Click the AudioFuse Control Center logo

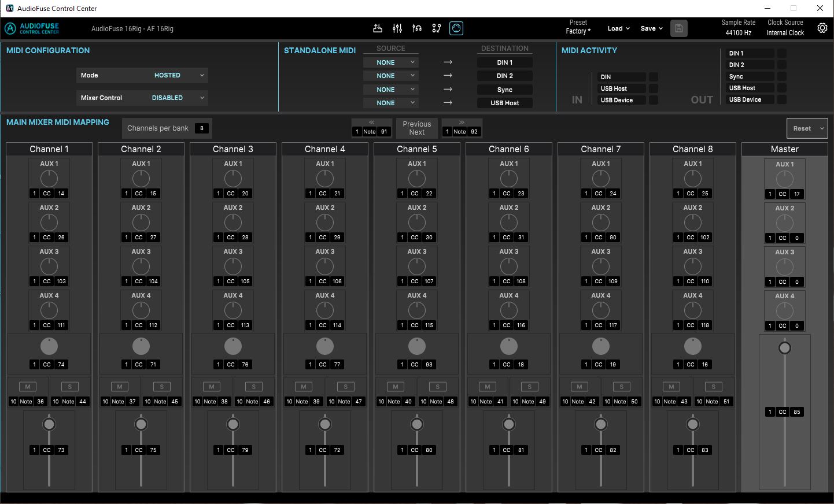(x=33, y=28)
